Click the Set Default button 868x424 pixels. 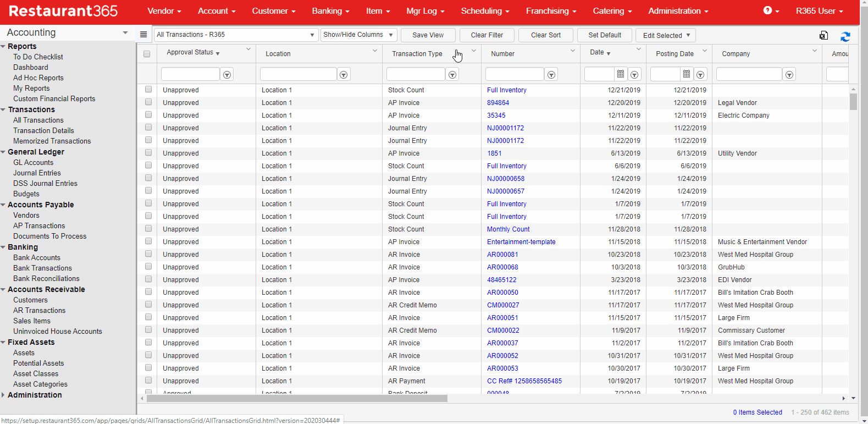[605, 35]
